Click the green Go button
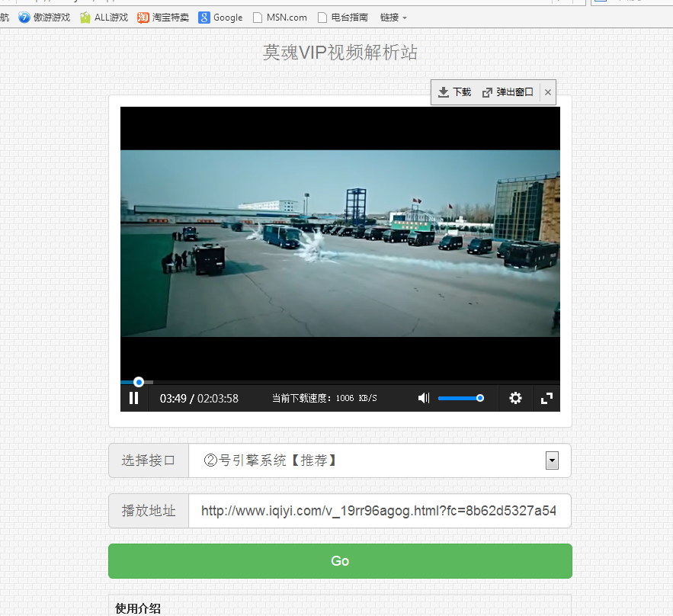673x616 pixels. (340, 561)
